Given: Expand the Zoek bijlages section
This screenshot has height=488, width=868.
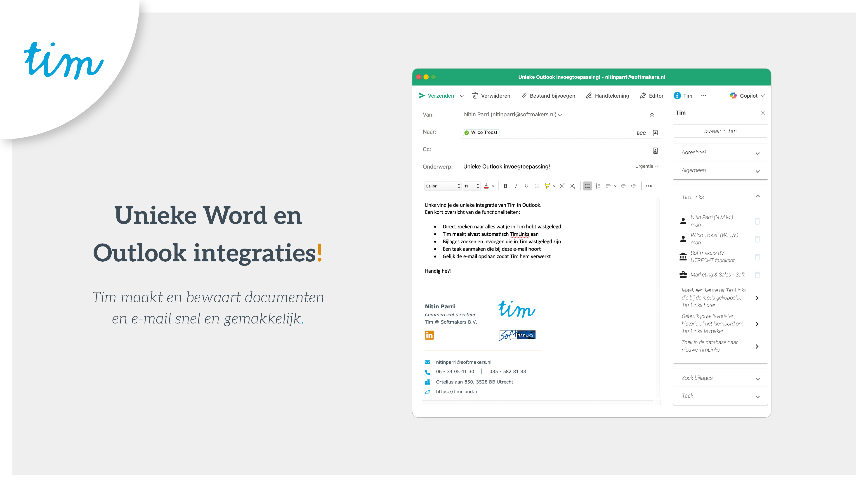Looking at the screenshot, I should (x=720, y=378).
